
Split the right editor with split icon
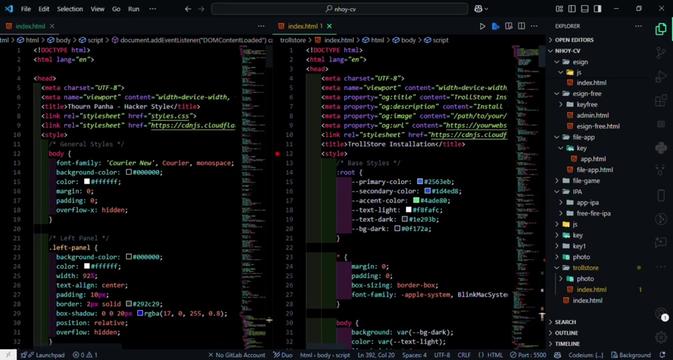pyautogui.click(x=521, y=26)
